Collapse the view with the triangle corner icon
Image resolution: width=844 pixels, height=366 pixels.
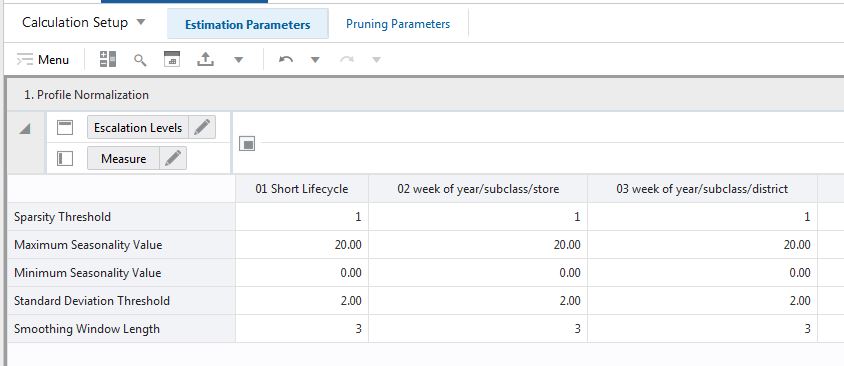tap(25, 129)
